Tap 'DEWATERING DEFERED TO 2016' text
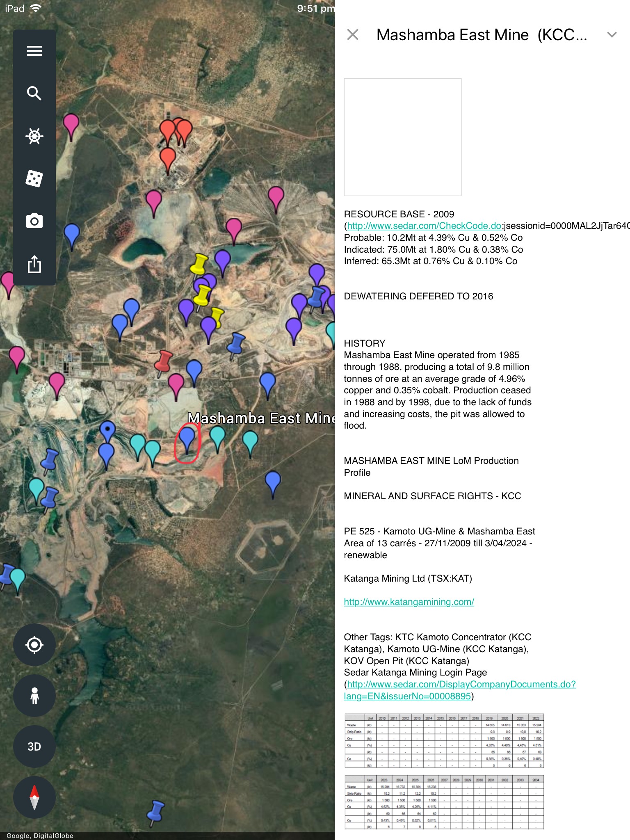Viewport: 630px width, 840px height. 418,296
